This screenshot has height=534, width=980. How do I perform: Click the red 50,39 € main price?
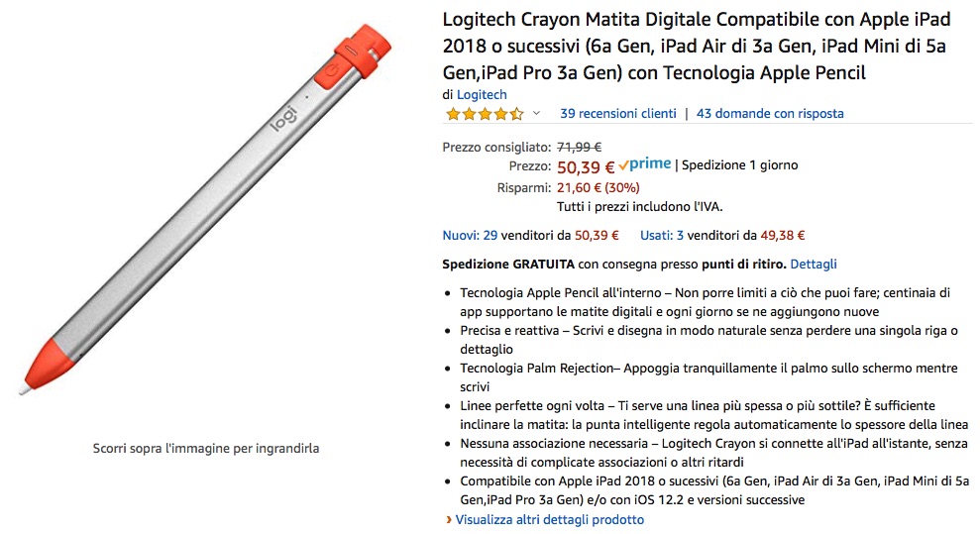586,166
